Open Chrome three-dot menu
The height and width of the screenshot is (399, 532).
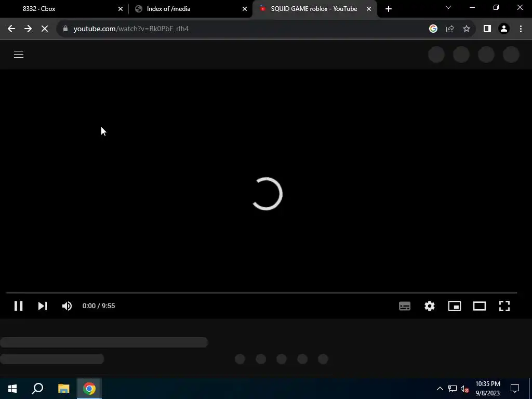(x=521, y=29)
